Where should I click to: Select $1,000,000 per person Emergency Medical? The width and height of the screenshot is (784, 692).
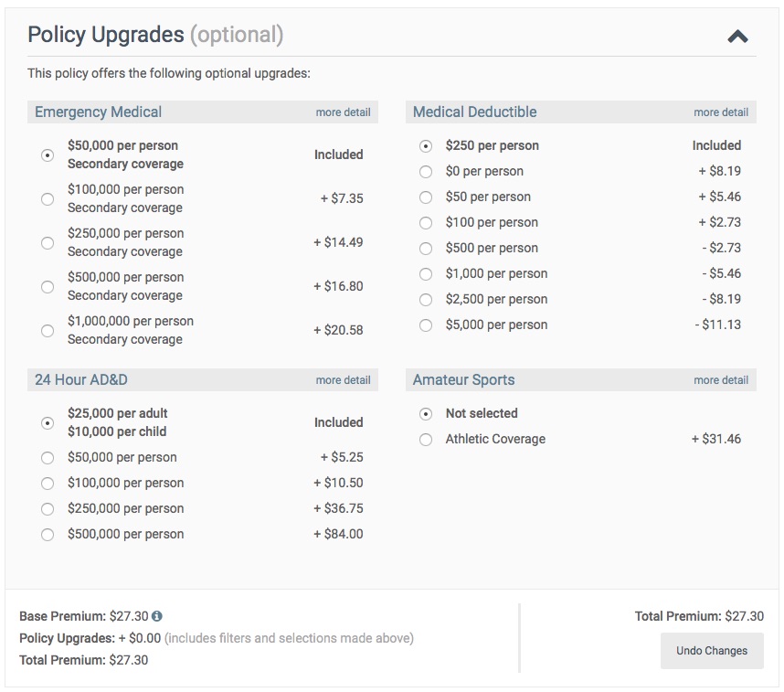click(48, 331)
